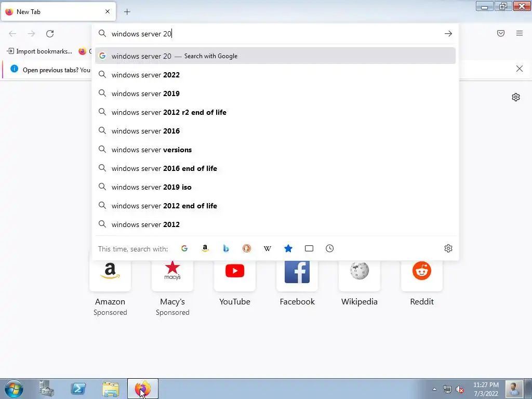Show hidden system tray icons
Image resolution: width=532 pixels, height=399 pixels.
coord(434,389)
